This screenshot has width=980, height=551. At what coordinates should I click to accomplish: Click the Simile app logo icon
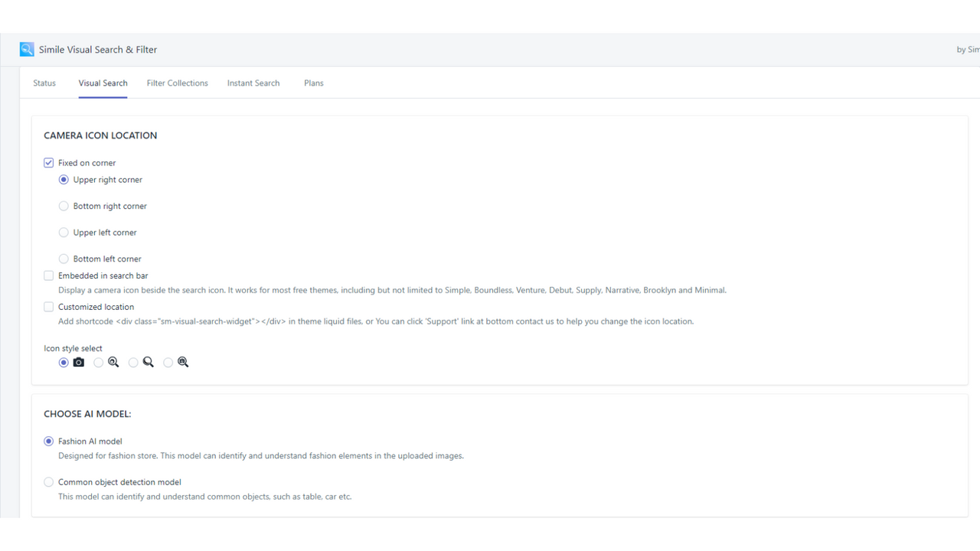pos(26,49)
